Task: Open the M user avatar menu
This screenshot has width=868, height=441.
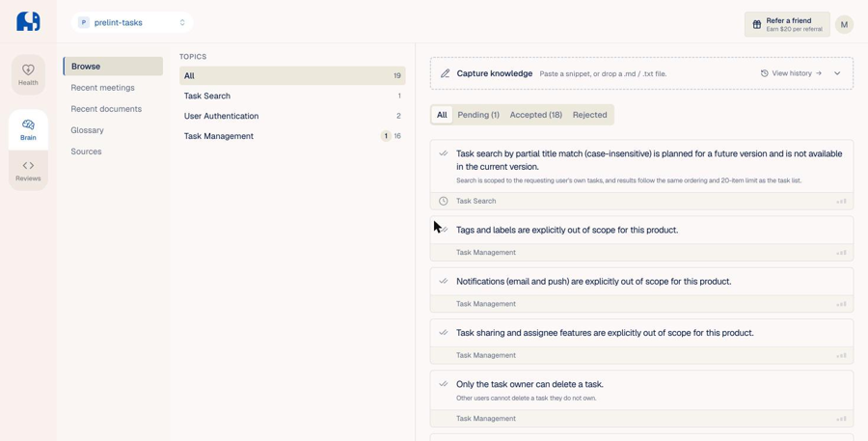Action: click(x=844, y=24)
